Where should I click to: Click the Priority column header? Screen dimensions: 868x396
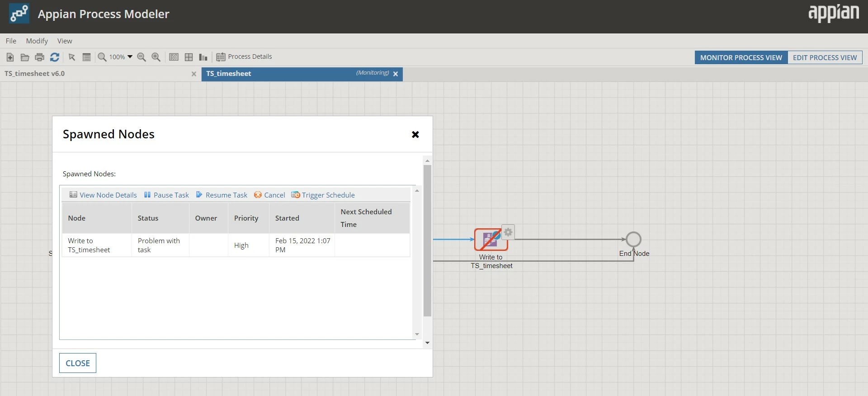[249, 218]
